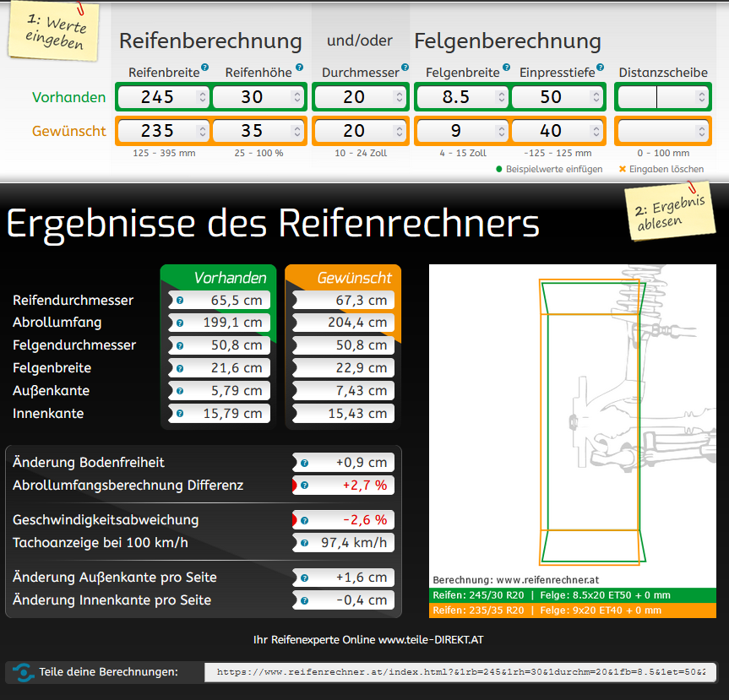Select the share URL text field
The height and width of the screenshot is (700, 729).
point(460,672)
